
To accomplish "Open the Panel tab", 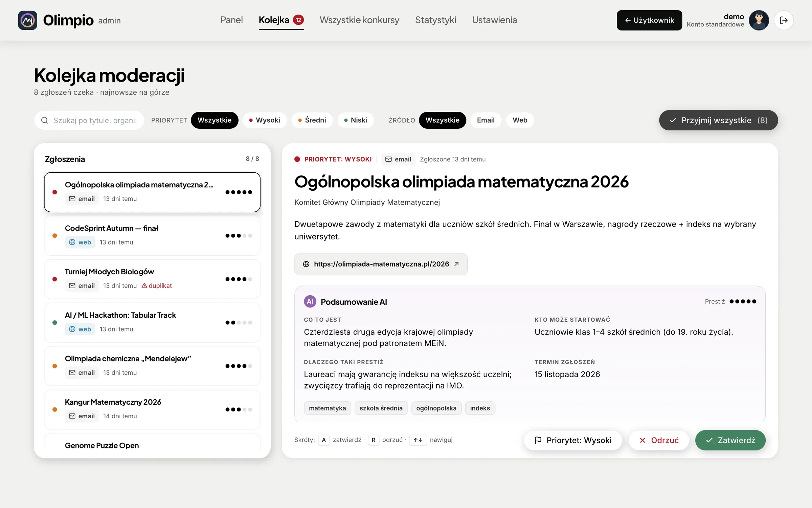I will 231,20.
